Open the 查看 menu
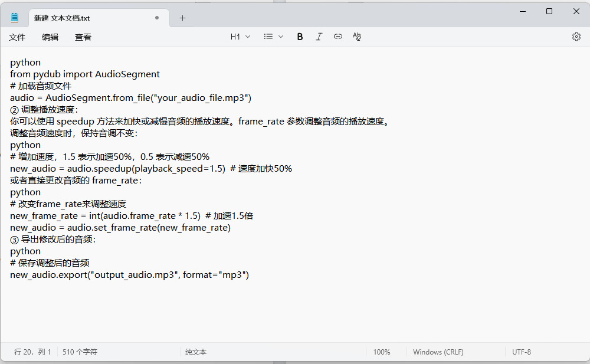The height and width of the screenshot is (364, 590). [x=83, y=37]
